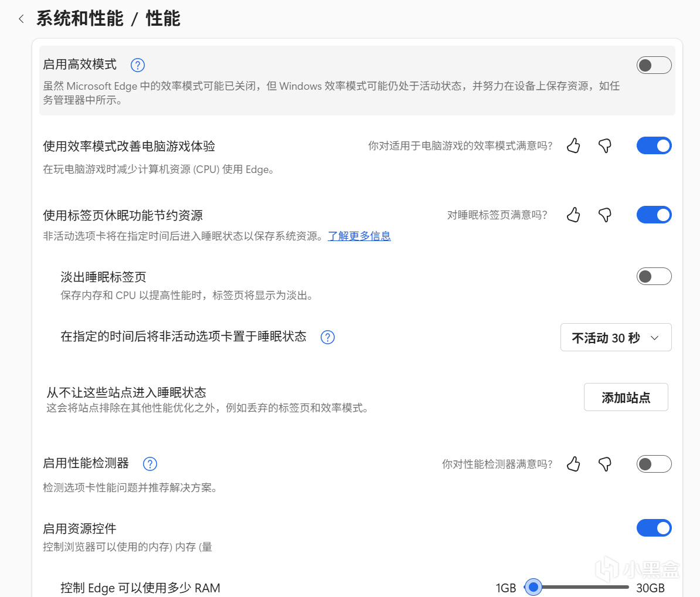
Task: Click 系统和性能 breadcrumb in the title
Action: pos(80,19)
